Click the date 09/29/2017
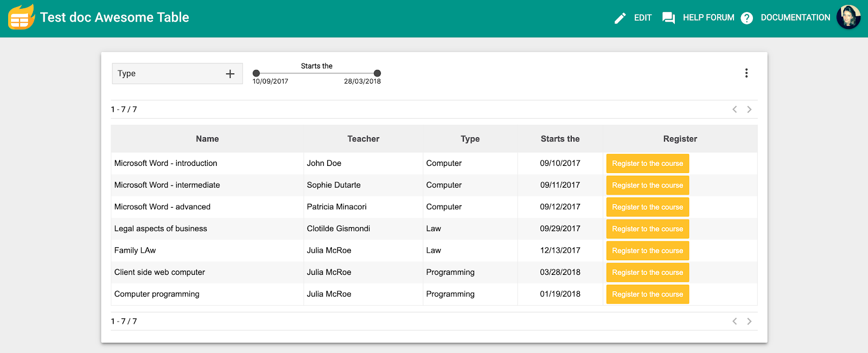This screenshot has width=868, height=353. click(560, 228)
